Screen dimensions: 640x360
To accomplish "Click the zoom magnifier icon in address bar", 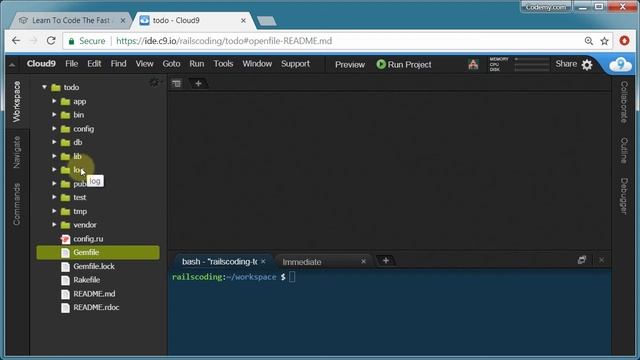I will pos(589,41).
